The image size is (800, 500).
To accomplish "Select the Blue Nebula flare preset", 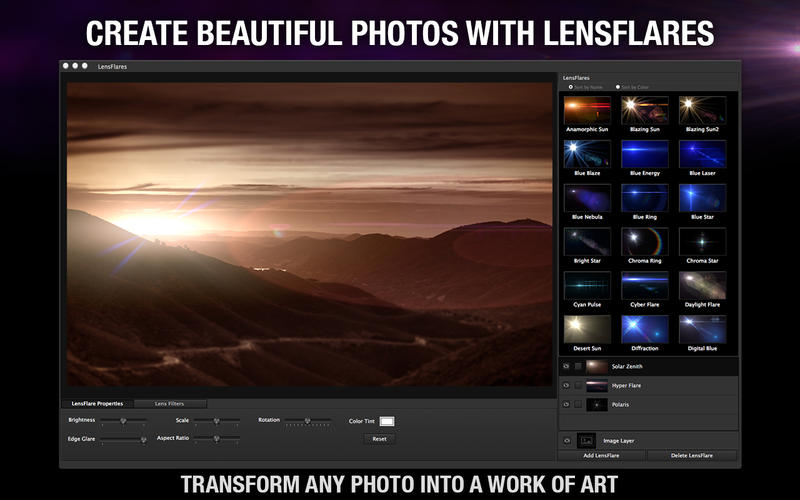I will 587,198.
